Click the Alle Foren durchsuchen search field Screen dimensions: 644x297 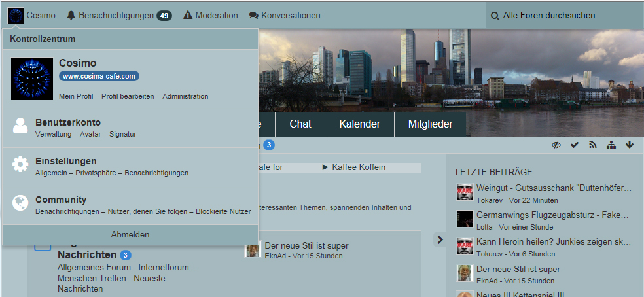[563, 15]
